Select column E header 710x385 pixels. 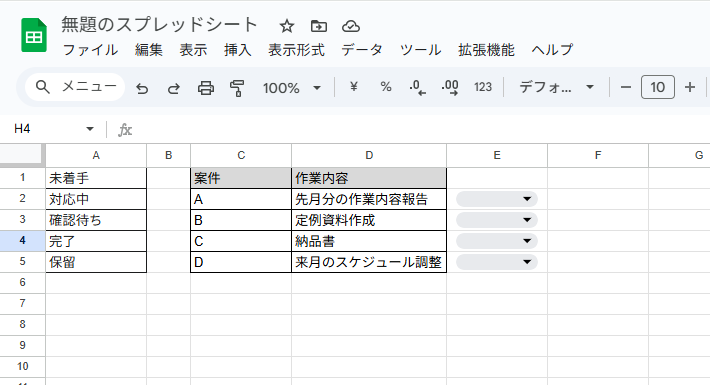(497, 155)
